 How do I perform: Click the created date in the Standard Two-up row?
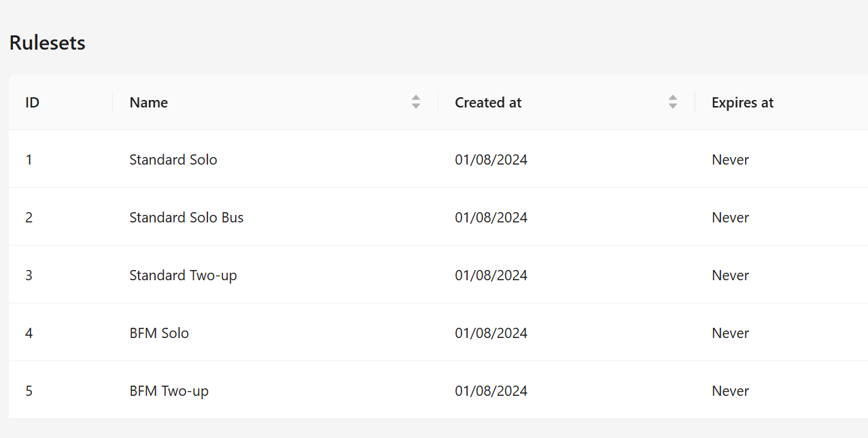[x=491, y=275]
